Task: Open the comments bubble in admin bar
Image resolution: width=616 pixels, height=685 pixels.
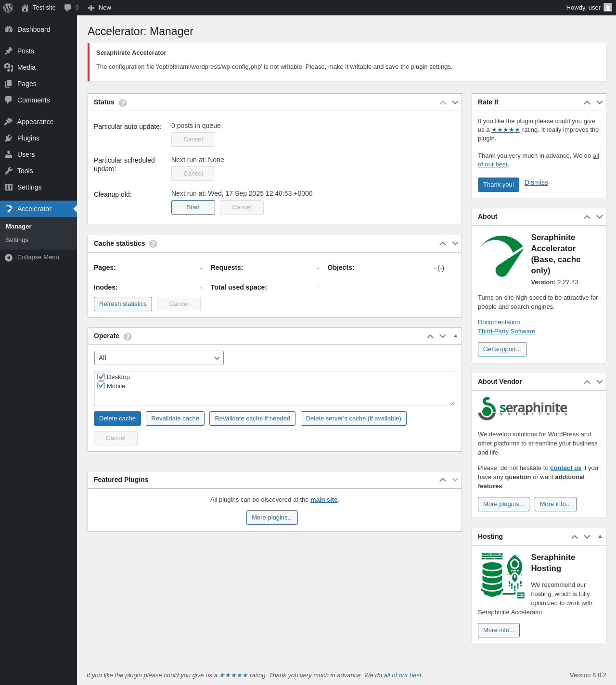Action: 68,8
